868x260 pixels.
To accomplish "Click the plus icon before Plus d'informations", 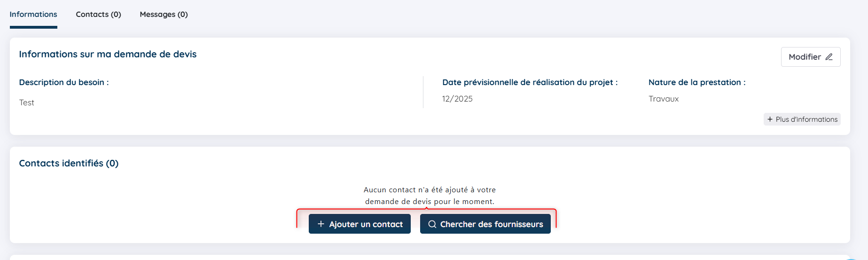I will coord(770,119).
